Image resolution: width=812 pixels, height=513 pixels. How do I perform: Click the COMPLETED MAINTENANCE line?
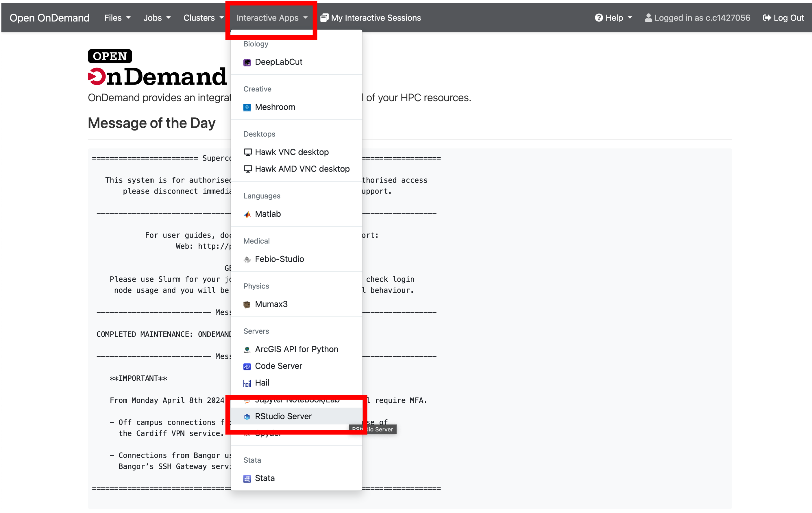click(164, 334)
